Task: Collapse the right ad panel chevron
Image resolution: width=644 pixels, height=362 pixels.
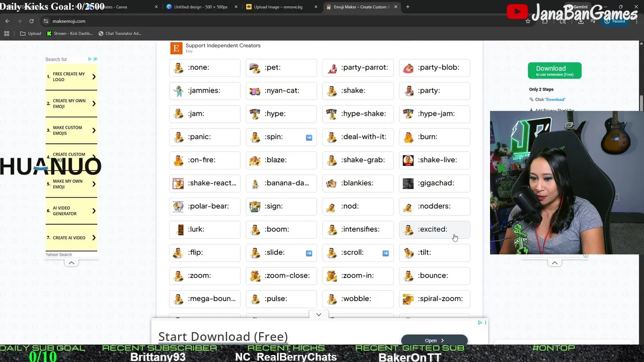Action: (554, 263)
